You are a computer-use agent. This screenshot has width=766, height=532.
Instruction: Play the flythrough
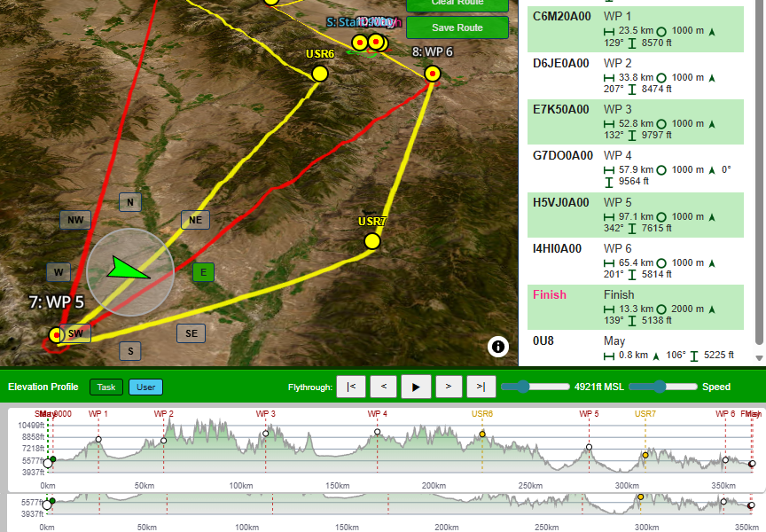tap(416, 387)
